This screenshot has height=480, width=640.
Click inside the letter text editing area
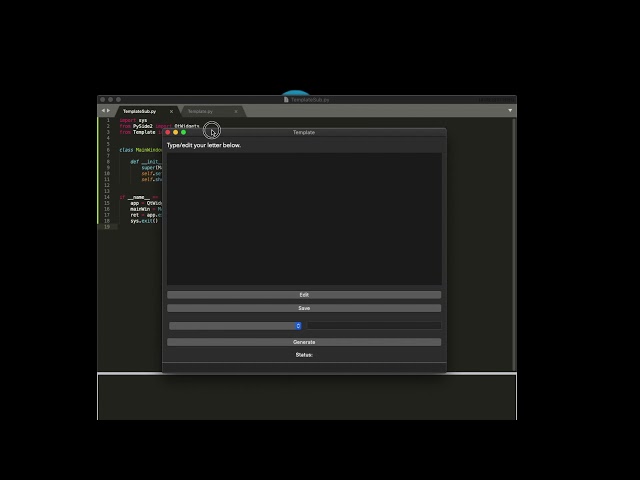304,219
